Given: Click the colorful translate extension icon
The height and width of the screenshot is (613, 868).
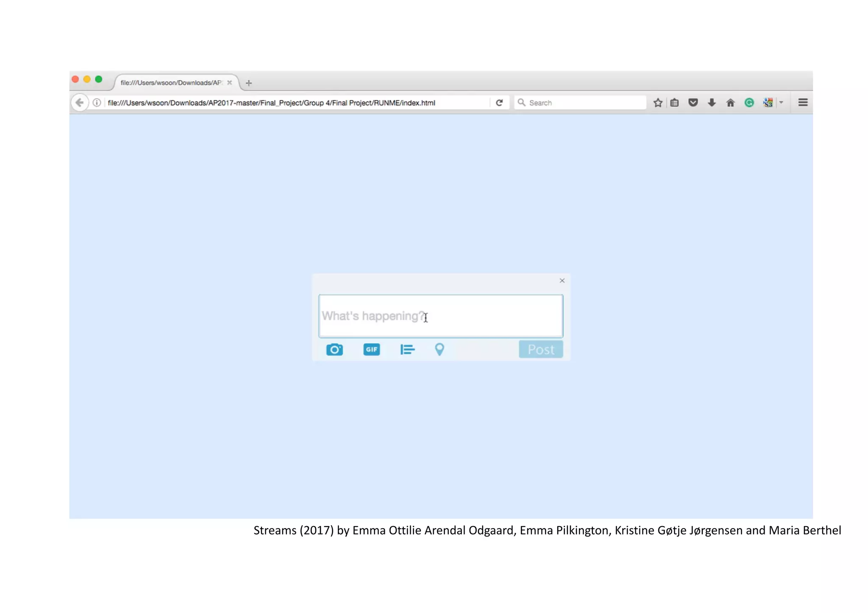Looking at the screenshot, I should 768,103.
